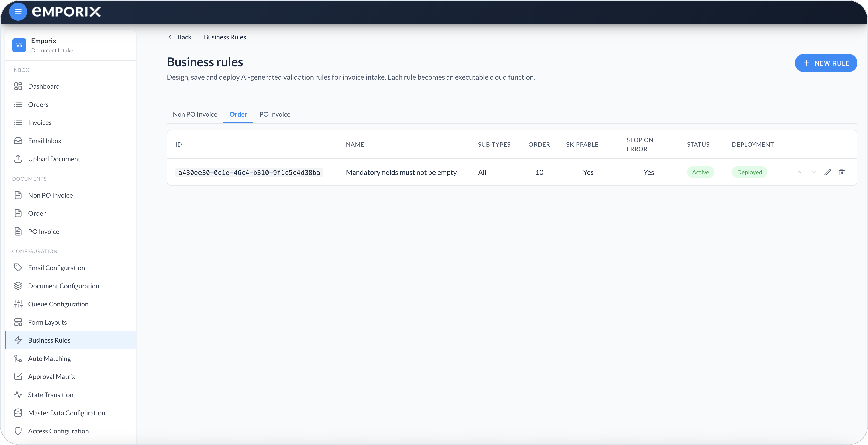
Task: Click the Auto Matching branch icon
Action: pos(18,358)
